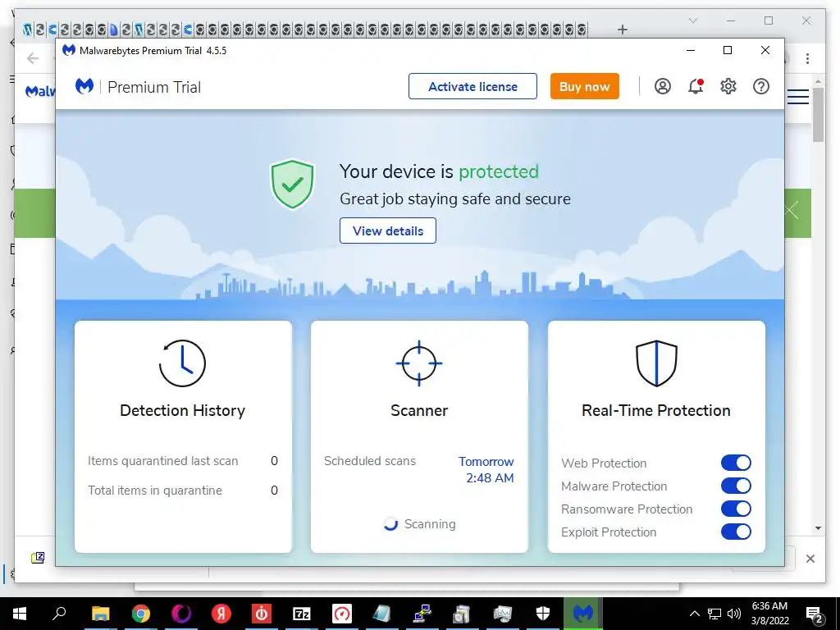The image size is (840, 630).
Task: Go back in the browser window
Action: [33, 58]
